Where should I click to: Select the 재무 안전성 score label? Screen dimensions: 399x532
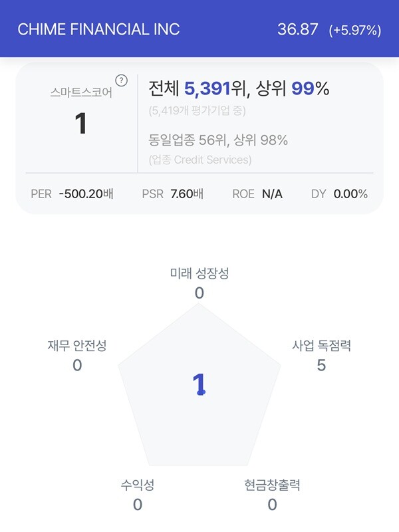(x=77, y=345)
